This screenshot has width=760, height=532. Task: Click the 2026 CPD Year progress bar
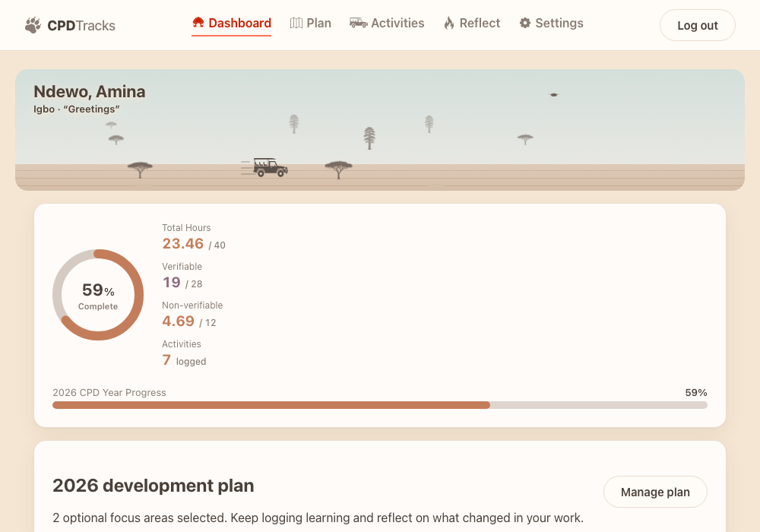(380, 405)
